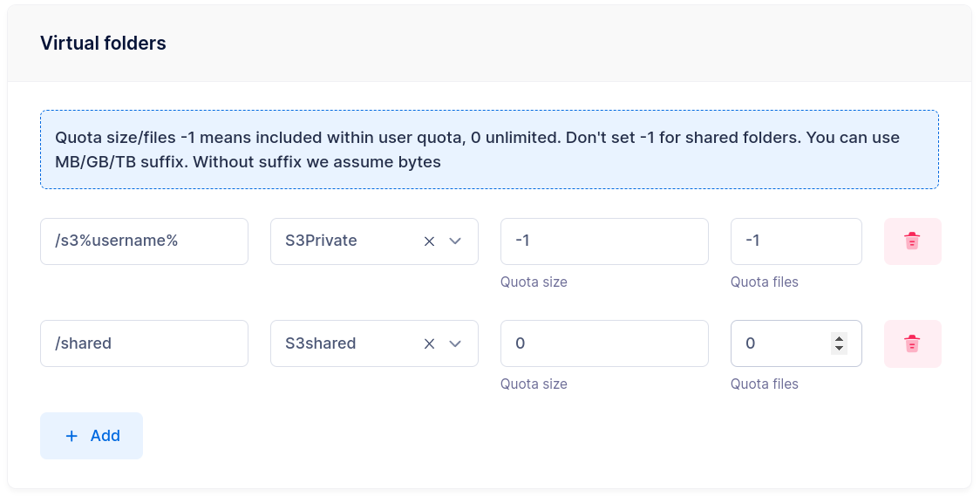Viewport: 980px width, 496px height.
Task: Clear the S3shared folder selection
Action: click(429, 343)
